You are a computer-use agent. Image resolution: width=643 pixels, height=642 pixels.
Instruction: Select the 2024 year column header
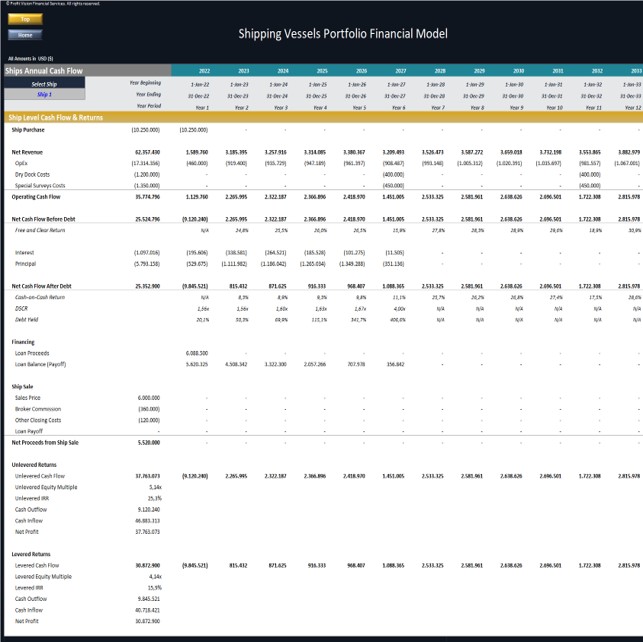(x=283, y=71)
